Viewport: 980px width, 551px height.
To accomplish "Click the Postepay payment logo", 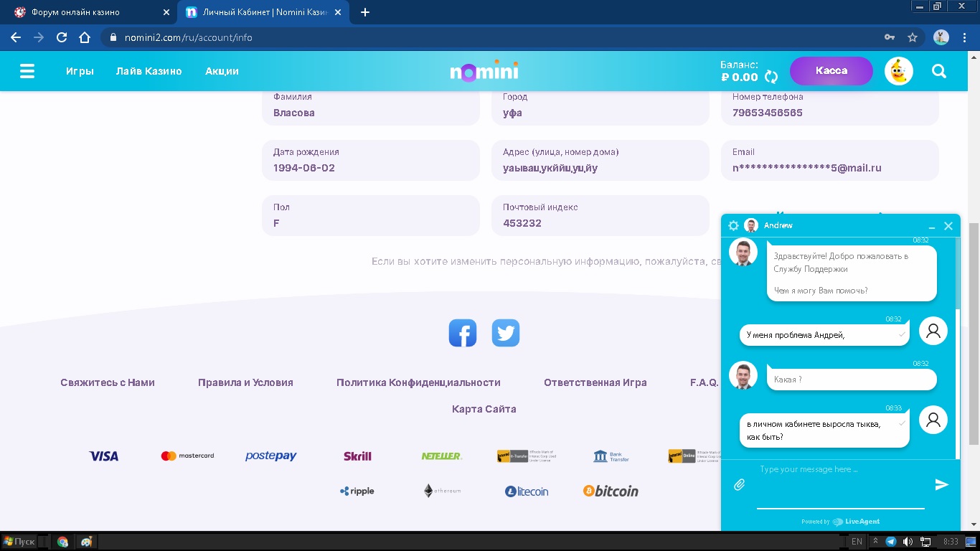I will point(270,456).
